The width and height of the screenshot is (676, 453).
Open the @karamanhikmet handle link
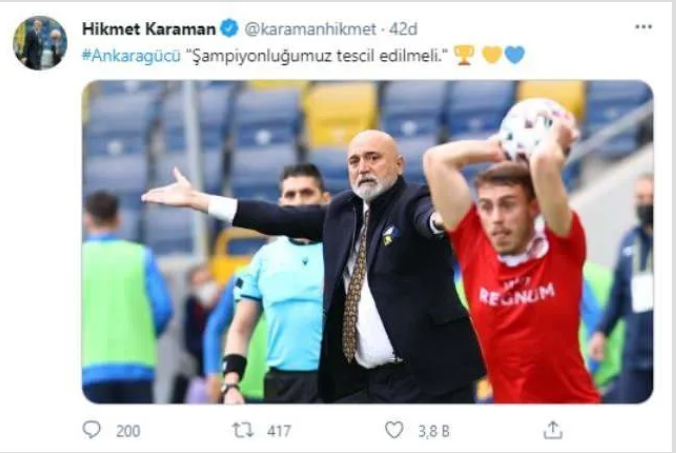coord(310,29)
